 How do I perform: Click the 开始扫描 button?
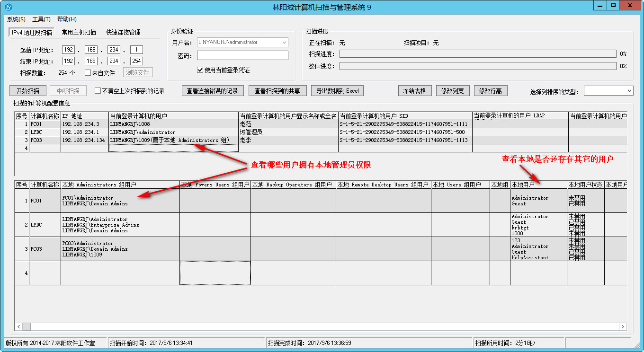(x=28, y=91)
